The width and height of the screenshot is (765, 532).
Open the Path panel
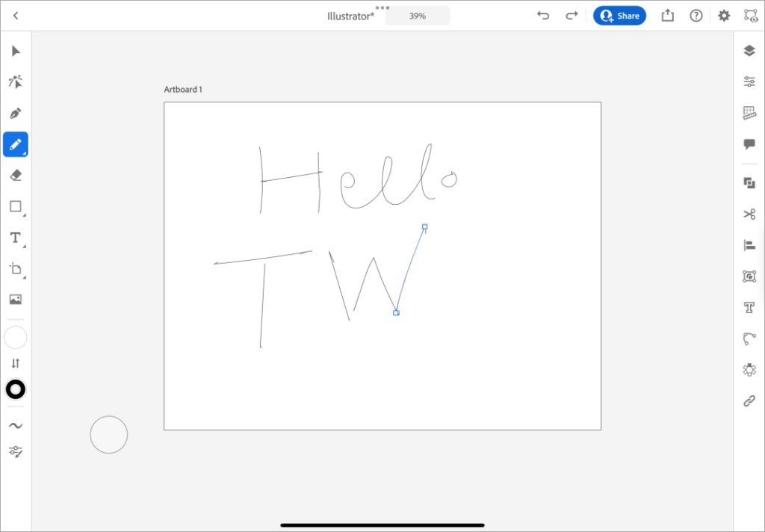click(x=749, y=338)
